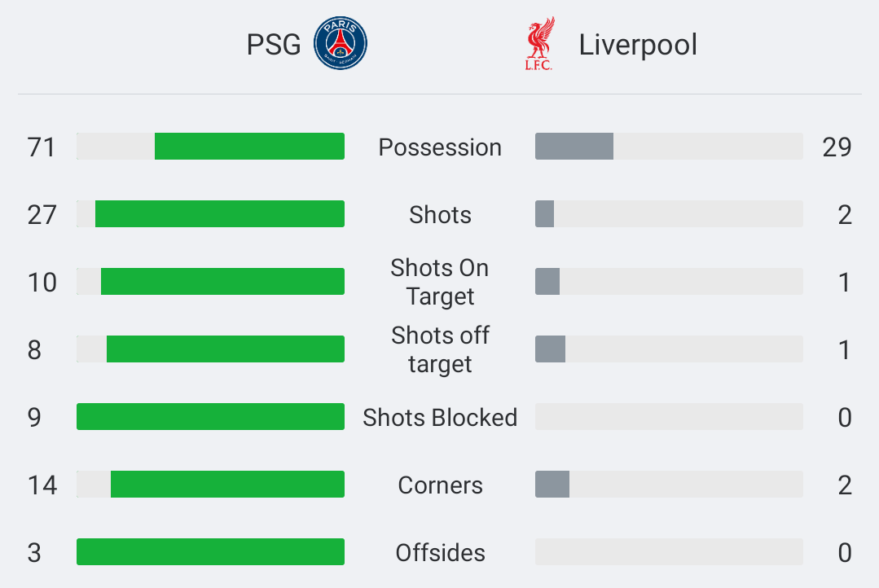Select the Shots stat label
Screen dimensions: 879x588
coord(440,214)
